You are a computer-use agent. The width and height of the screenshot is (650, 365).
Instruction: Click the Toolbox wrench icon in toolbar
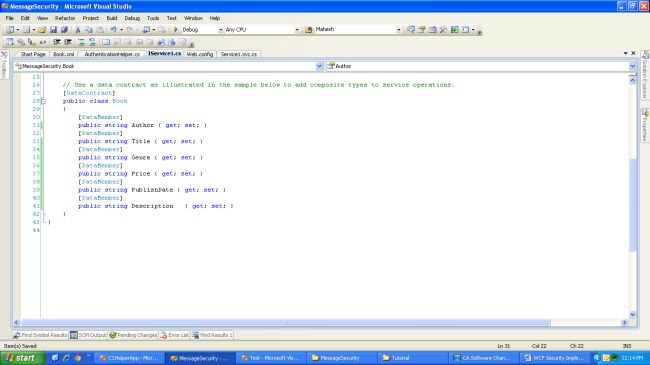[x=443, y=30]
